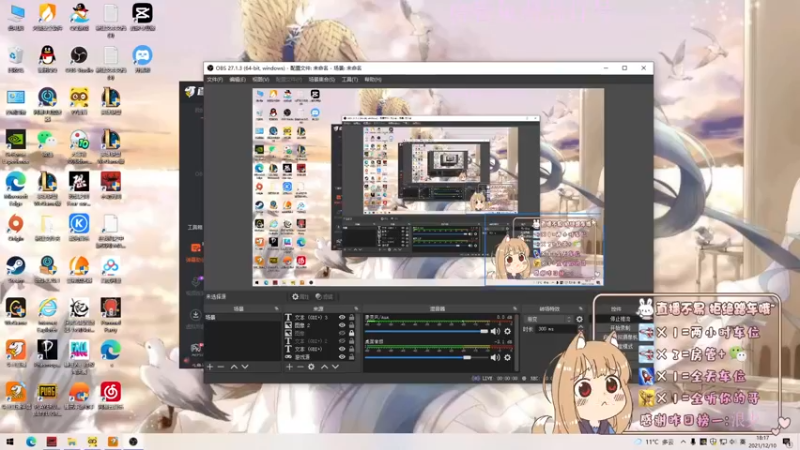Open Origin desktop shortcut
Screen dimensions: 800x450
tap(16, 227)
